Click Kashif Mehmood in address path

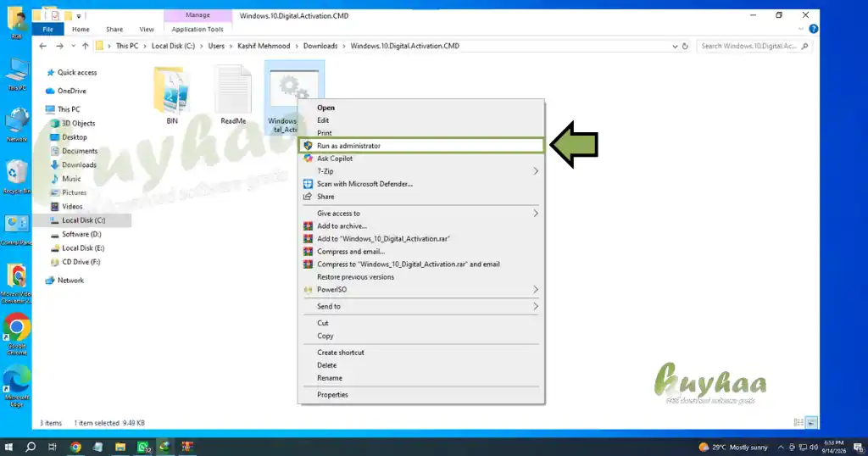[x=264, y=46]
